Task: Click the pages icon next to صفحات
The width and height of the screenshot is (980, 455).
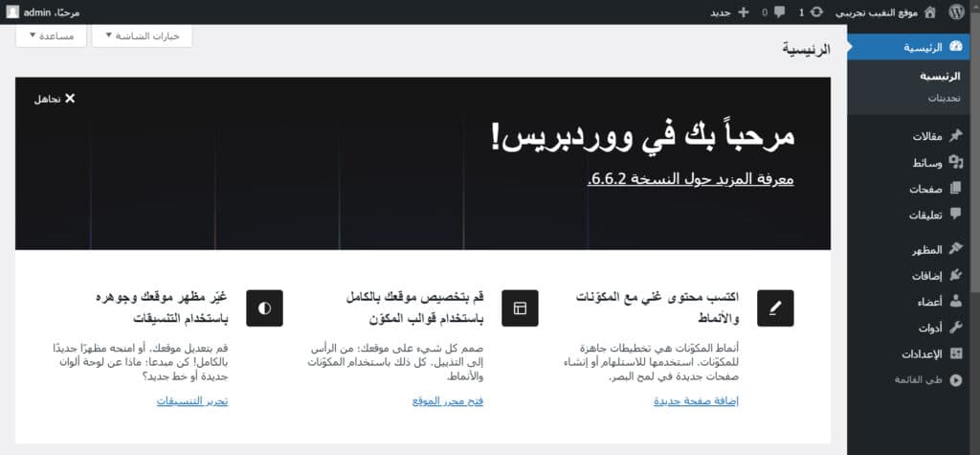Action: 955,189
